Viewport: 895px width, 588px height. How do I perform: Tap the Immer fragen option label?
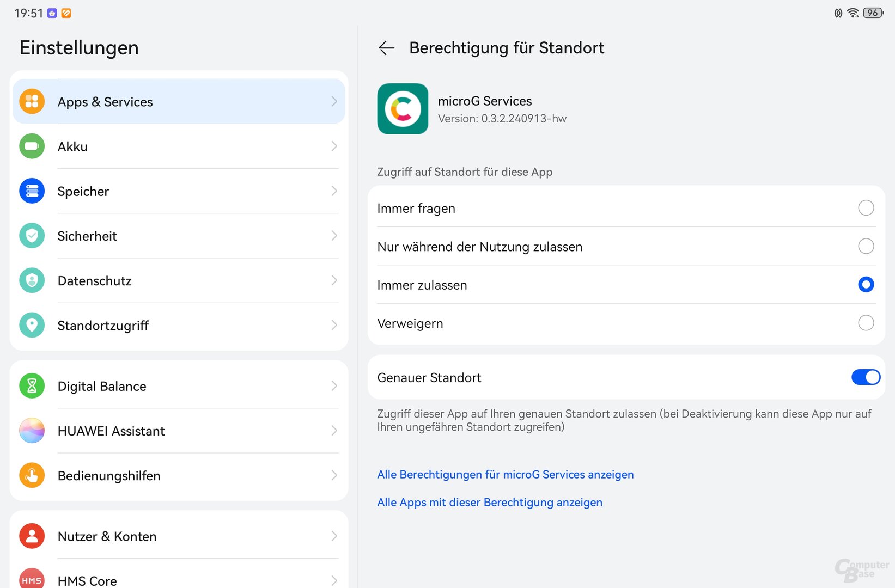point(416,209)
